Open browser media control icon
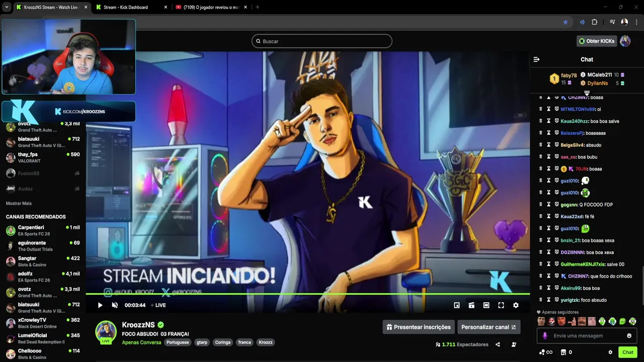Viewport: 644px width, 362px height. (612, 22)
